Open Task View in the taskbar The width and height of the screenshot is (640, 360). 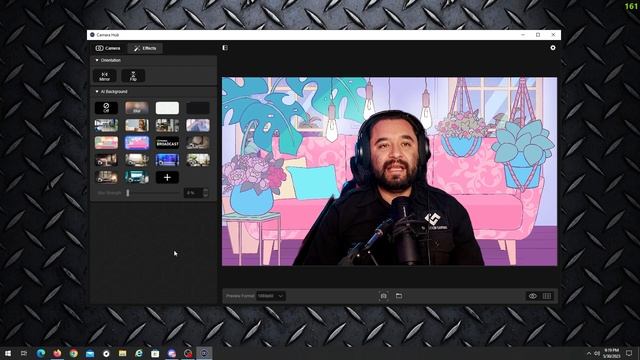click(24, 353)
